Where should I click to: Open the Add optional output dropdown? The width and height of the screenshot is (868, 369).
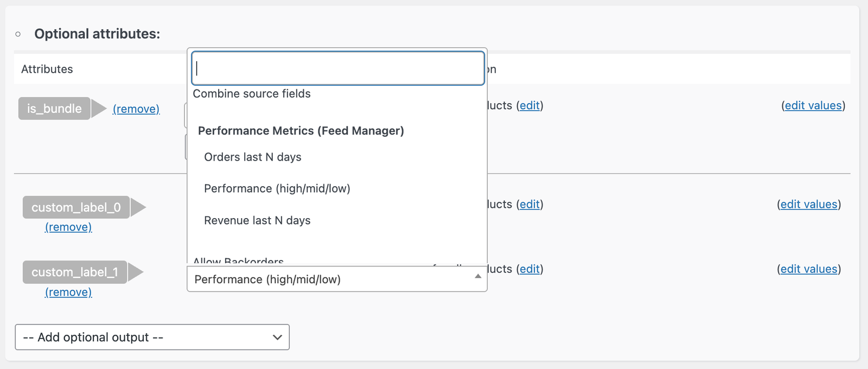pos(152,337)
